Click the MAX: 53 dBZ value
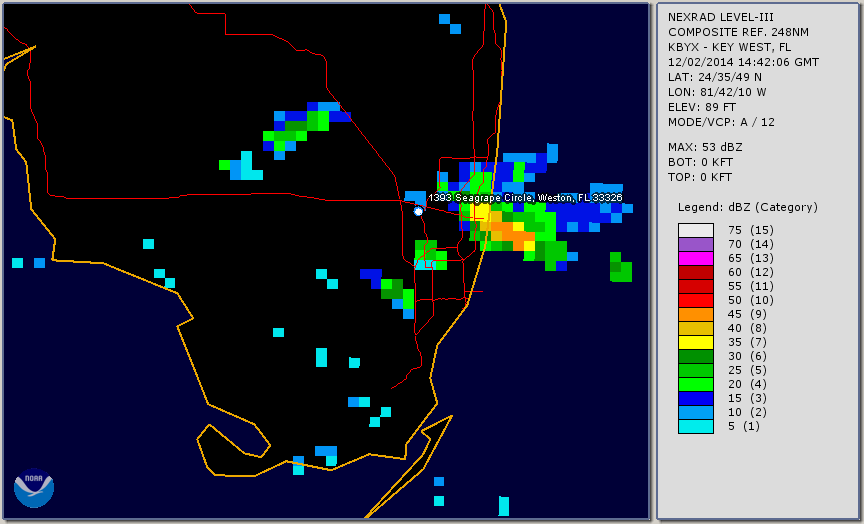864x524 pixels. [x=705, y=147]
